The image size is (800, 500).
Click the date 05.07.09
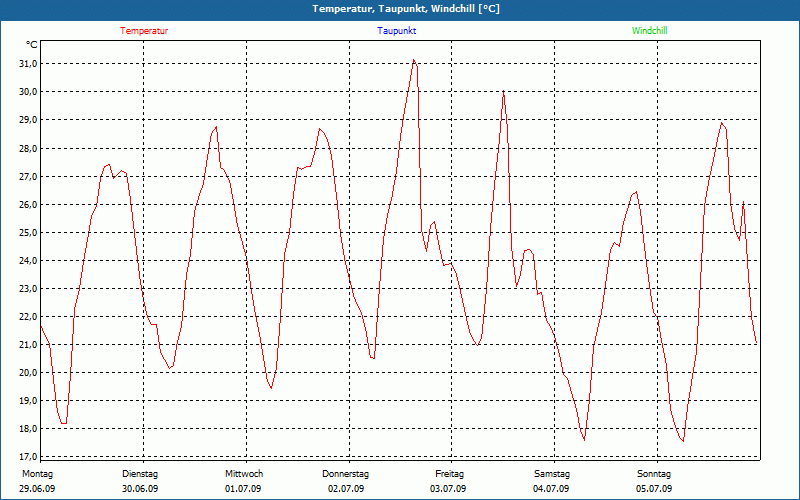click(654, 489)
